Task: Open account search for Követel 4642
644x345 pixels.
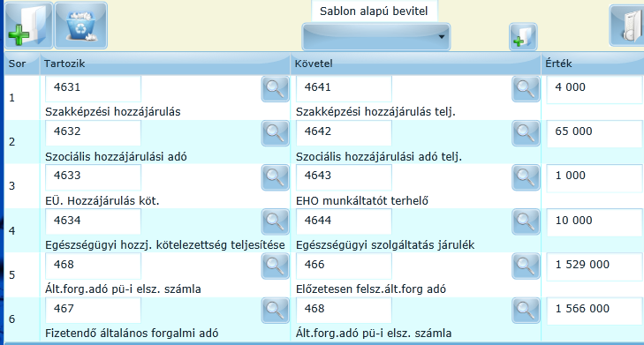Action: click(526, 133)
